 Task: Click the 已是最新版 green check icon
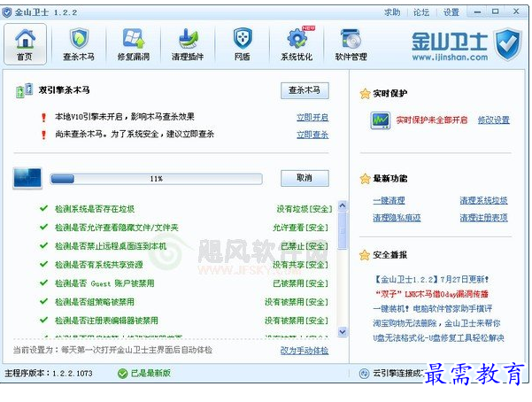coord(122,374)
